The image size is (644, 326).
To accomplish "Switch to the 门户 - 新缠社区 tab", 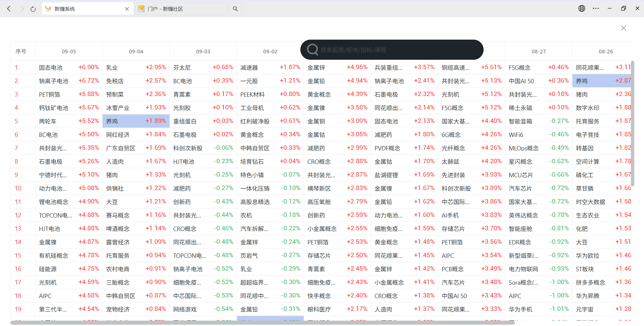I will 181,9.
